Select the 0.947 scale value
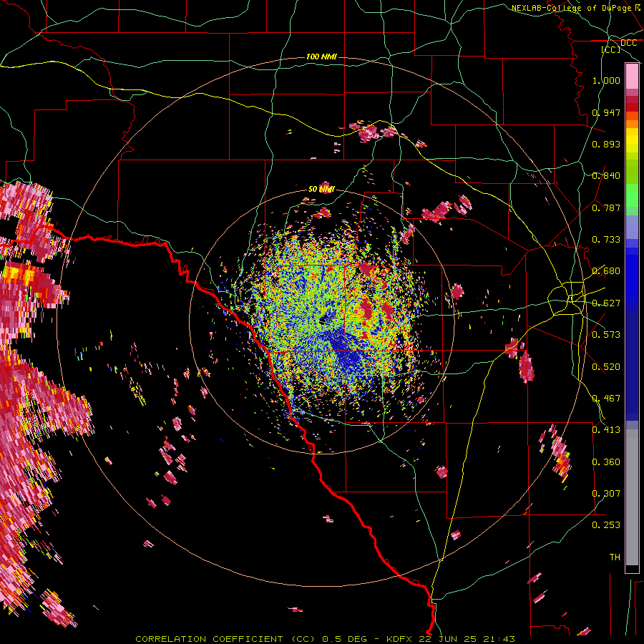Screen dimensions: 644x644 [606, 112]
